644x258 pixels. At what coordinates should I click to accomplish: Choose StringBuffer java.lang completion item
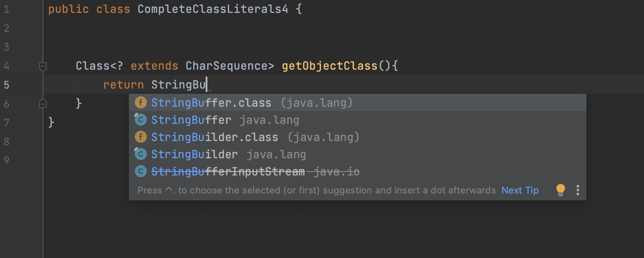click(x=357, y=120)
